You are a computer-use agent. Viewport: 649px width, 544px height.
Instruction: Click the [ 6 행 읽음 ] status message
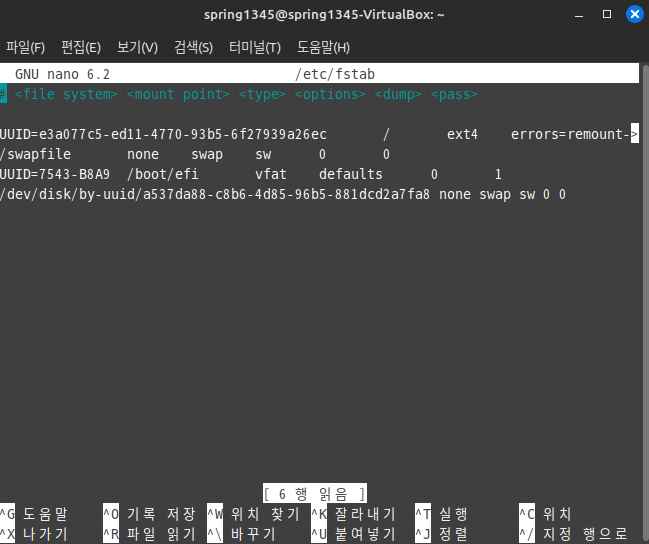pos(315,494)
